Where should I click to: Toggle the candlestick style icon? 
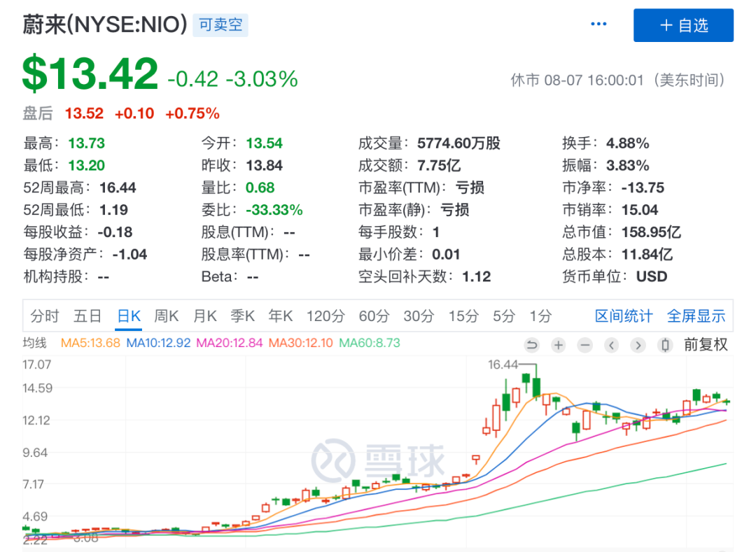(665, 345)
